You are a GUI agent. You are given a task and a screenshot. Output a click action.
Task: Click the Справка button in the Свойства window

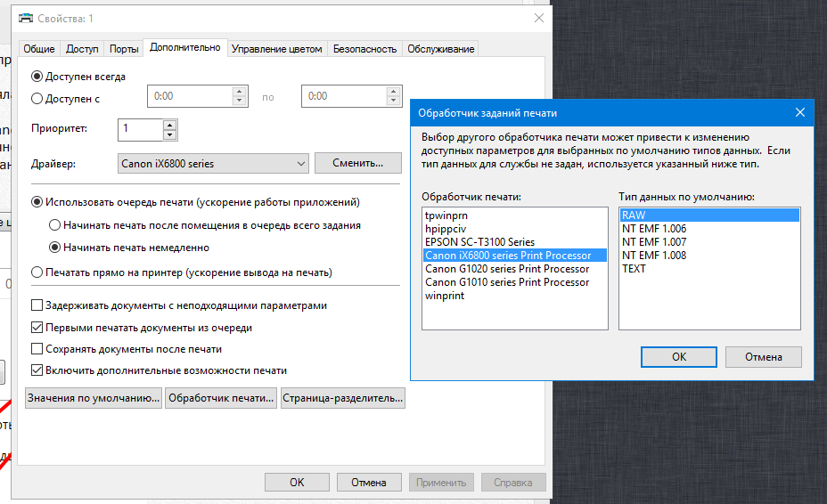point(513,483)
